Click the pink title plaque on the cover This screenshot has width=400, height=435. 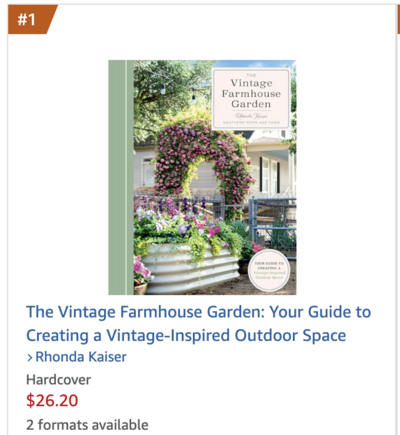(x=251, y=99)
